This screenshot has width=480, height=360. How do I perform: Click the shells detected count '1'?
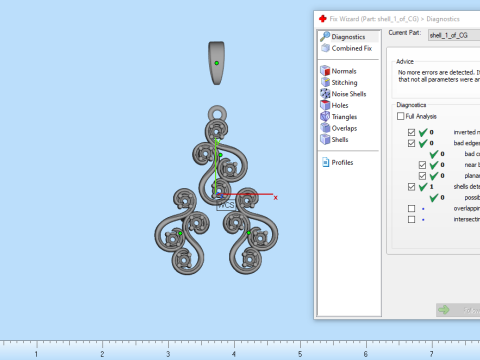coord(431,187)
